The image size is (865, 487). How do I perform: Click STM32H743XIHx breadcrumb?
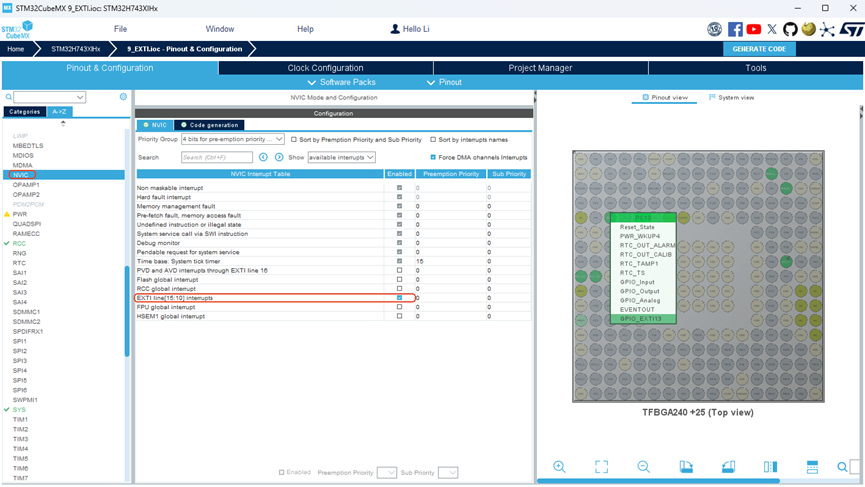(76, 49)
